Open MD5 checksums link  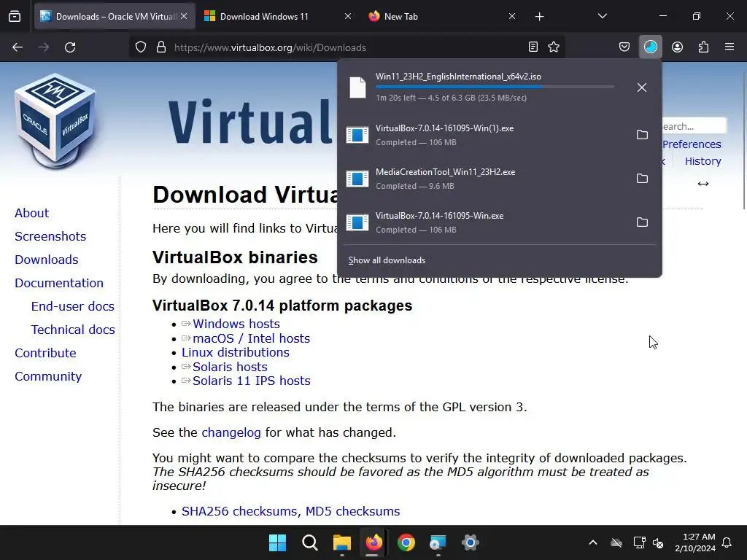tap(352, 511)
